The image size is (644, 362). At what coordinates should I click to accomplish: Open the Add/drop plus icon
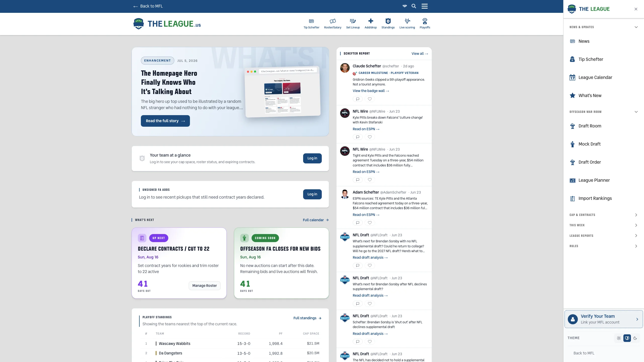point(371,24)
